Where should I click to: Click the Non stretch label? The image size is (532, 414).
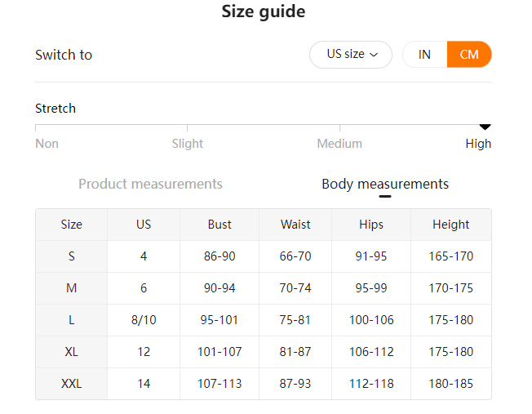[x=47, y=144]
